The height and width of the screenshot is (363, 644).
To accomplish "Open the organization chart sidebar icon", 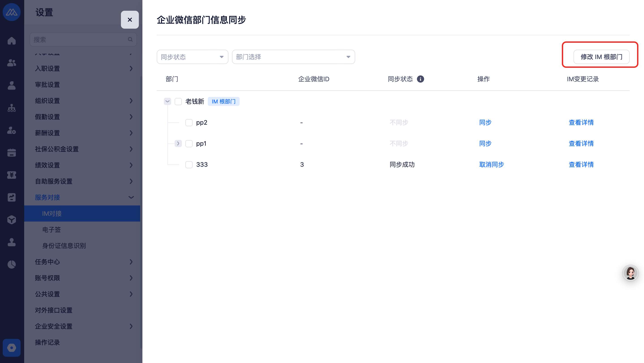I will click(x=11, y=108).
